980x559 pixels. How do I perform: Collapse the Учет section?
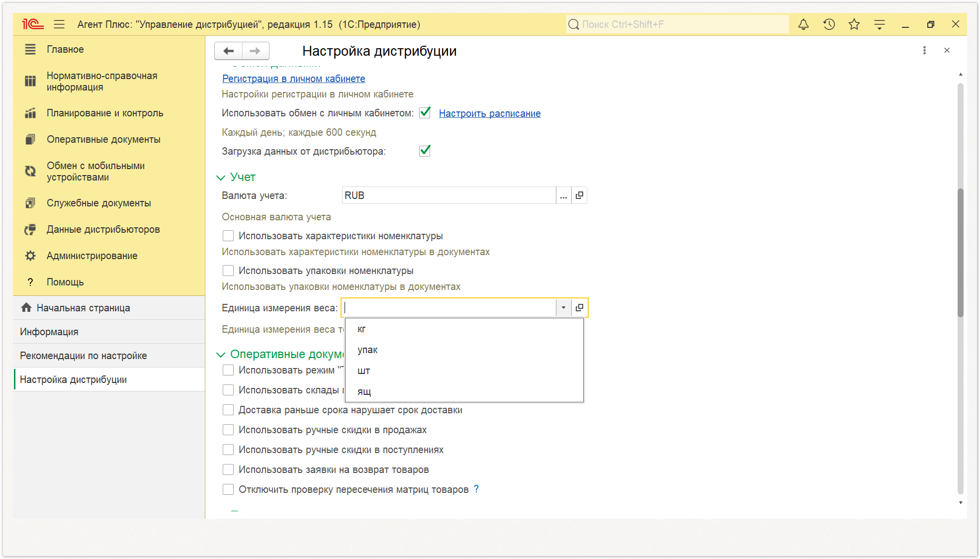pyautogui.click(x=221, y=178)
